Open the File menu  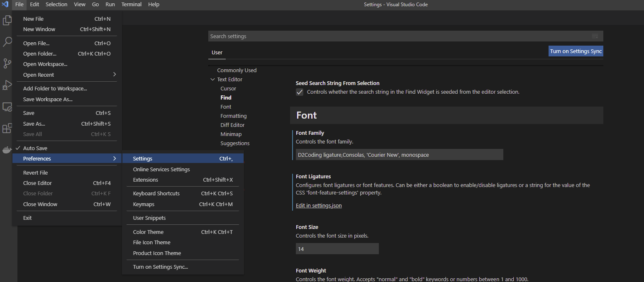click(x=20, y=5)
